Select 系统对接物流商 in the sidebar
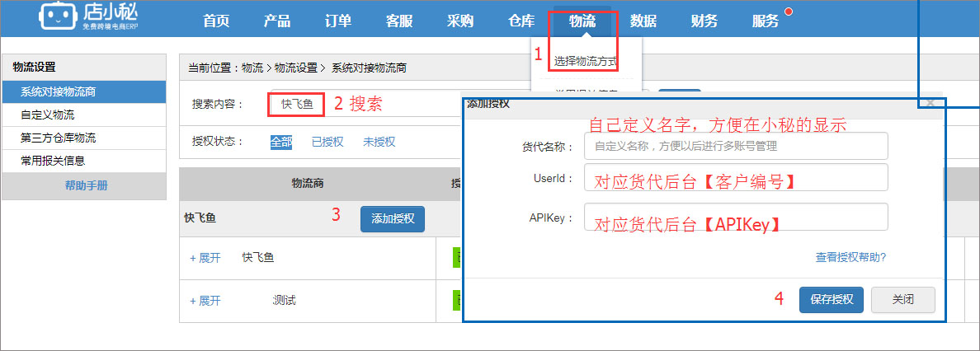 click(x=84, y=91)
